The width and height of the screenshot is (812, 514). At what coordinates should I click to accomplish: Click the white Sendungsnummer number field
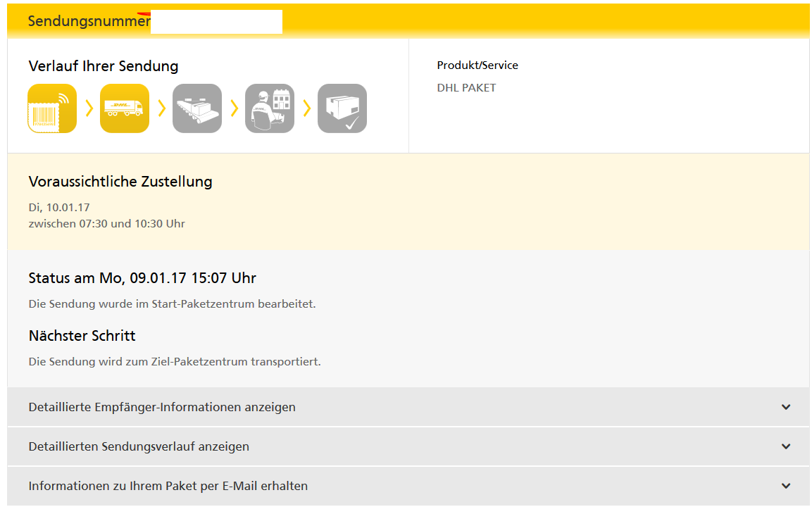(x=216, y=22)
